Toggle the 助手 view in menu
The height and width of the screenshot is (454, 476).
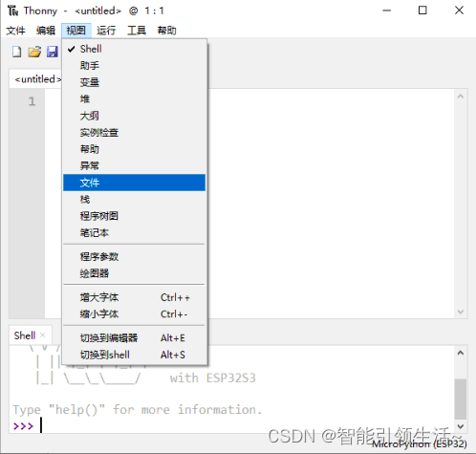pos(134,66)
